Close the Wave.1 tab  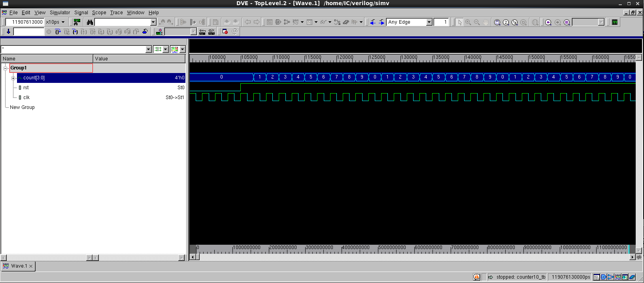(31, 266)
